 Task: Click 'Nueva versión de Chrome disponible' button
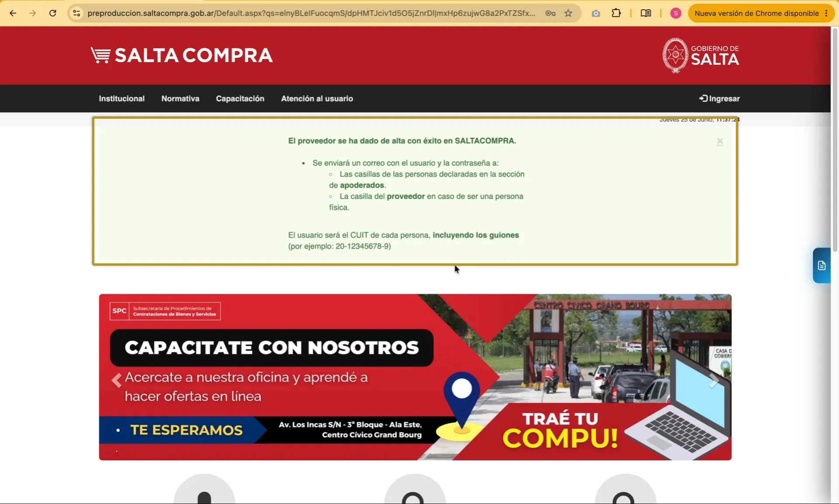(756, 13)
